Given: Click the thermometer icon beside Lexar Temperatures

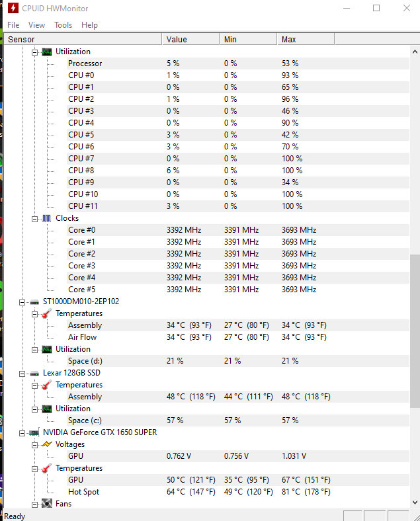Looking at the screenshot, I should pyautogui.click(x=47, y=385).
